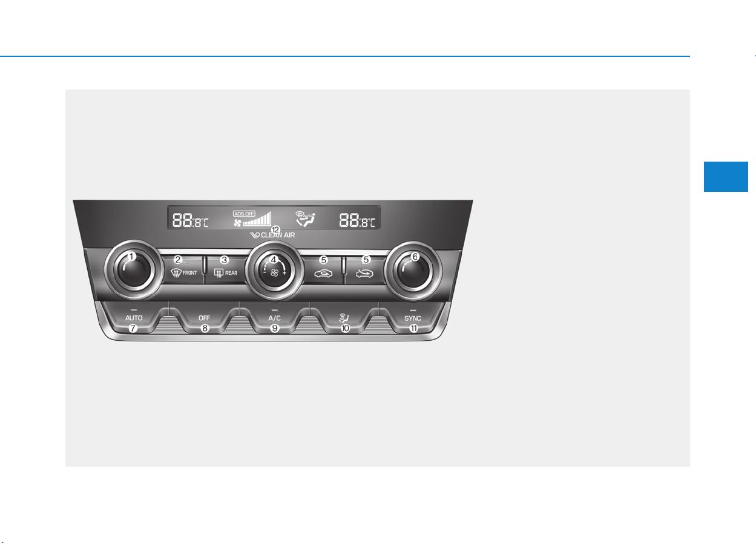This screenshot has width=756, height=543.
Task: Click the airflow mode selection button
Action: click(x=344, y=317)
